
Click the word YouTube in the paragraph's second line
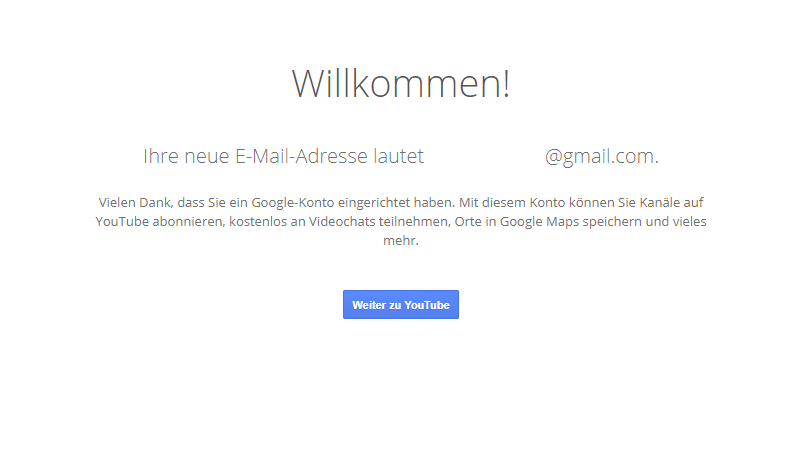(x=122, y=222)
